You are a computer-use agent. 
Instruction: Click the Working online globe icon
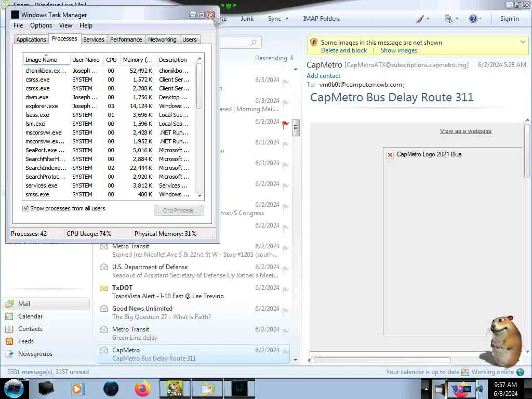click(x=520, y=372)
